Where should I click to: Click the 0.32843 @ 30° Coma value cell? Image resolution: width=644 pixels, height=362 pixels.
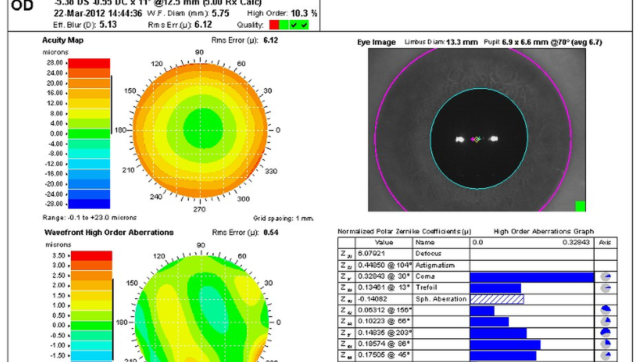(x=384, y=277)
